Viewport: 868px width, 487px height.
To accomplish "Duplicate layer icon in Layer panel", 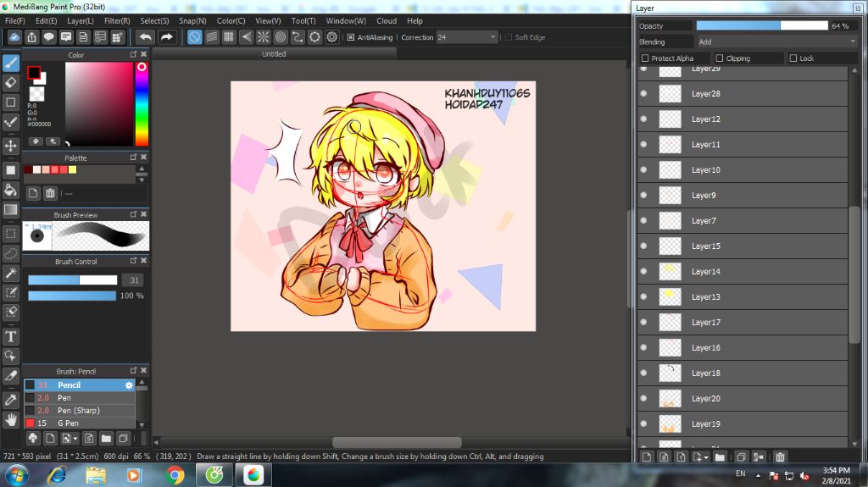I will click(741, 457).
